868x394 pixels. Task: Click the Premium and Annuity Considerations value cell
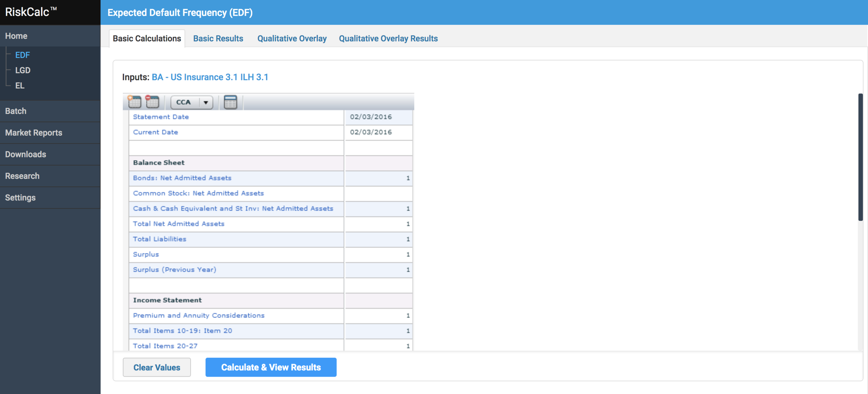point(379,316)
